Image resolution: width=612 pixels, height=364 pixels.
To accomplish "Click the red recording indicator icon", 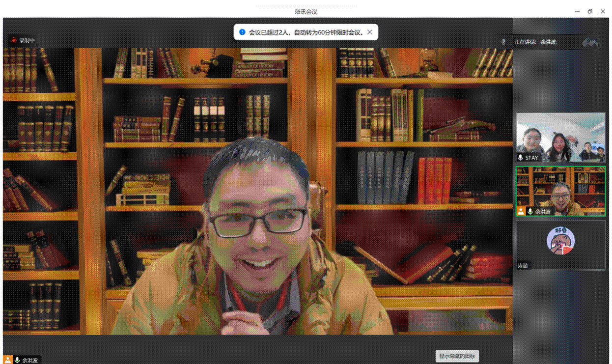I will 14,40.
